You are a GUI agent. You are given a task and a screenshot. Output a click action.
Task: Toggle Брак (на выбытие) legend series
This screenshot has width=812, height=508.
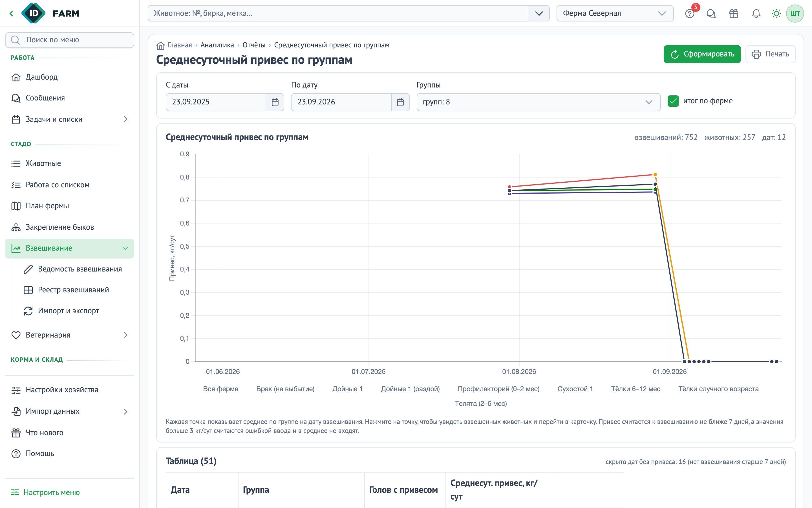[x=285, y=389]
